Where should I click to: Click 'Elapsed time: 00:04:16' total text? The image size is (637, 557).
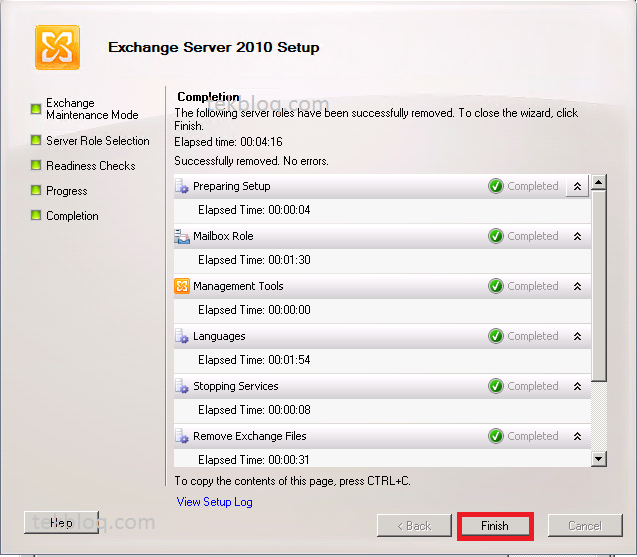click(228, 142)
